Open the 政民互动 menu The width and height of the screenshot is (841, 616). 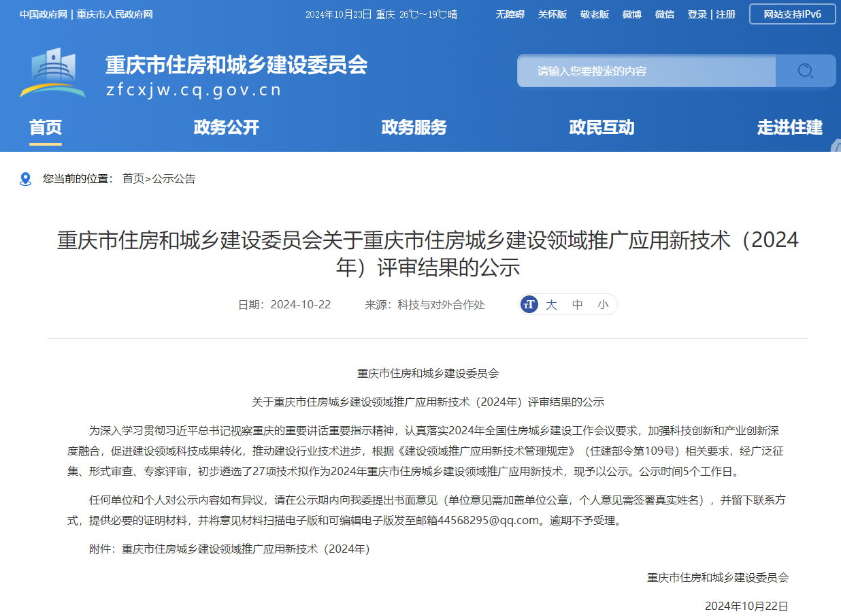601,127
